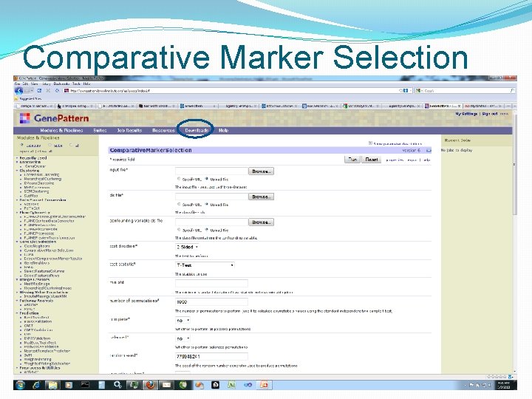Open the command prompt icon on the taskbar

[x=85, y=385]
